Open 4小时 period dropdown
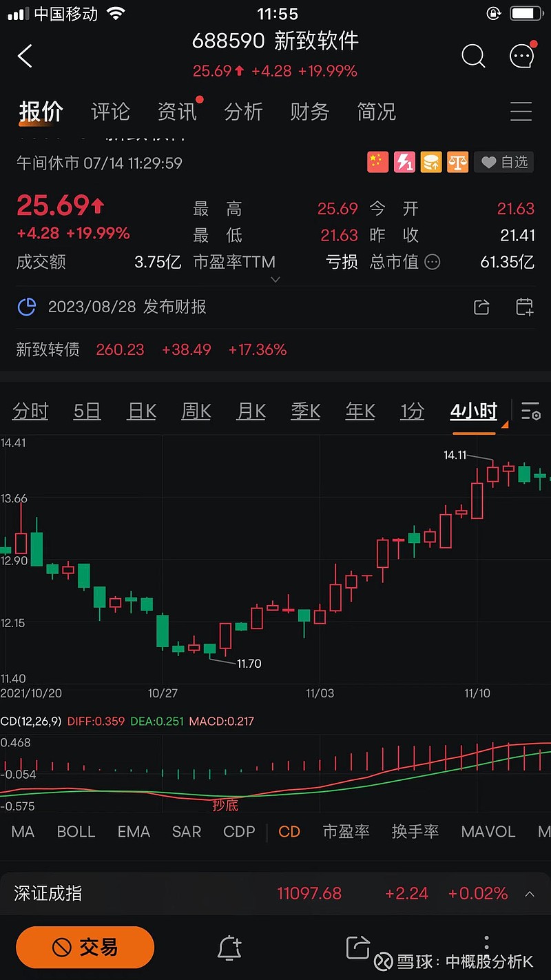551x980 pixels. coord(475,411)
